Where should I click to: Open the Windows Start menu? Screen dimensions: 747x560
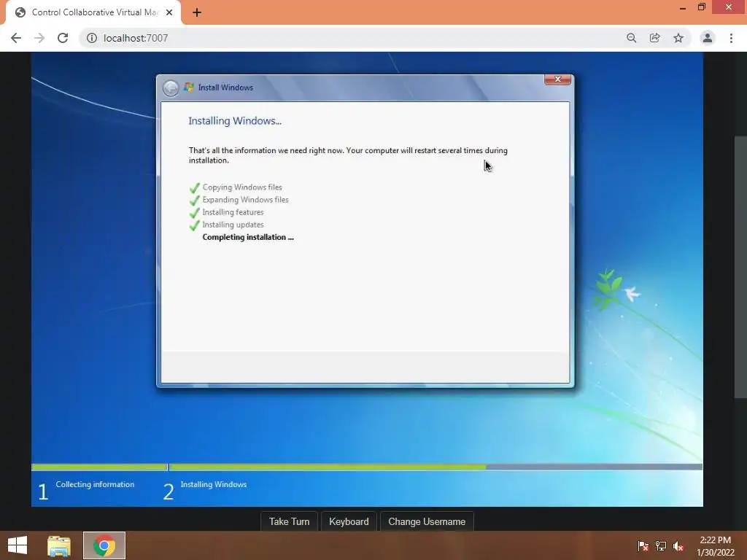pyautogui.click(x=18, y=545)
